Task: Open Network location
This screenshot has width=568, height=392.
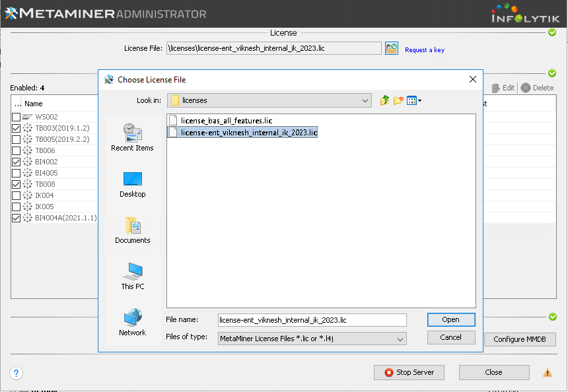Action: click(132, 323)
